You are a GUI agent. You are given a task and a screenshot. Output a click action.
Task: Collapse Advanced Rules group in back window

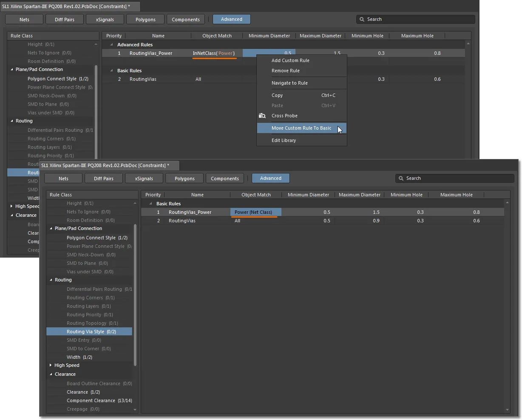click(x=112, y=45)
